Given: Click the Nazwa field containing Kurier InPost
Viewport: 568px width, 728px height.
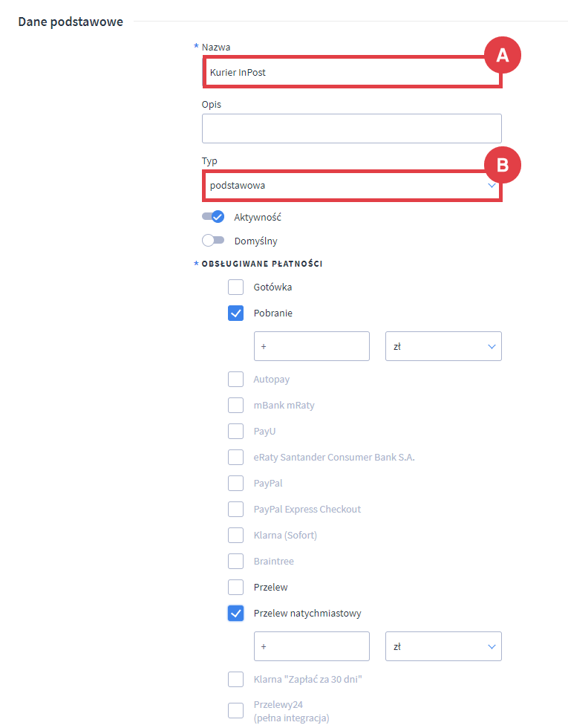Looking at the screenshot, I should pyautogui.click(x=352, y=71).
